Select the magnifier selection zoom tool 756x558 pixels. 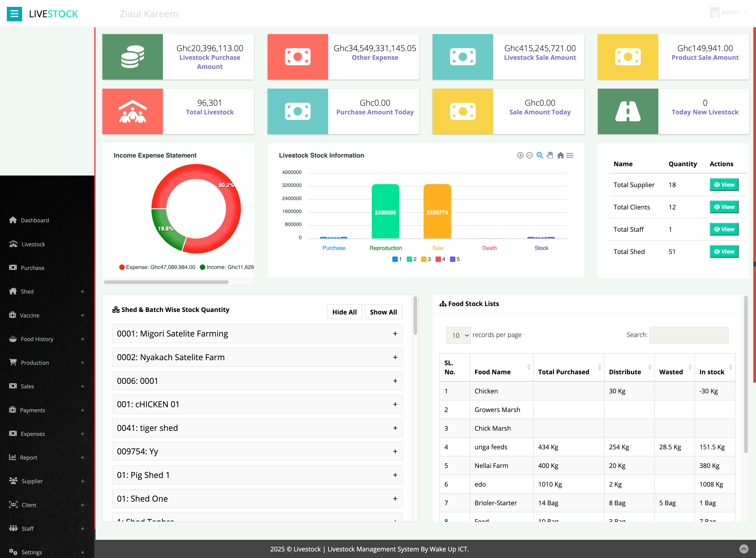[x=540, y=155]
